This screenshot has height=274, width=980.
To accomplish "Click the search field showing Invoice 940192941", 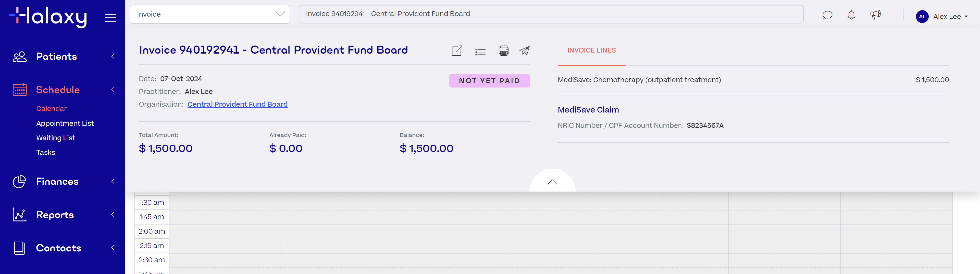I will (x=551, y=14).
